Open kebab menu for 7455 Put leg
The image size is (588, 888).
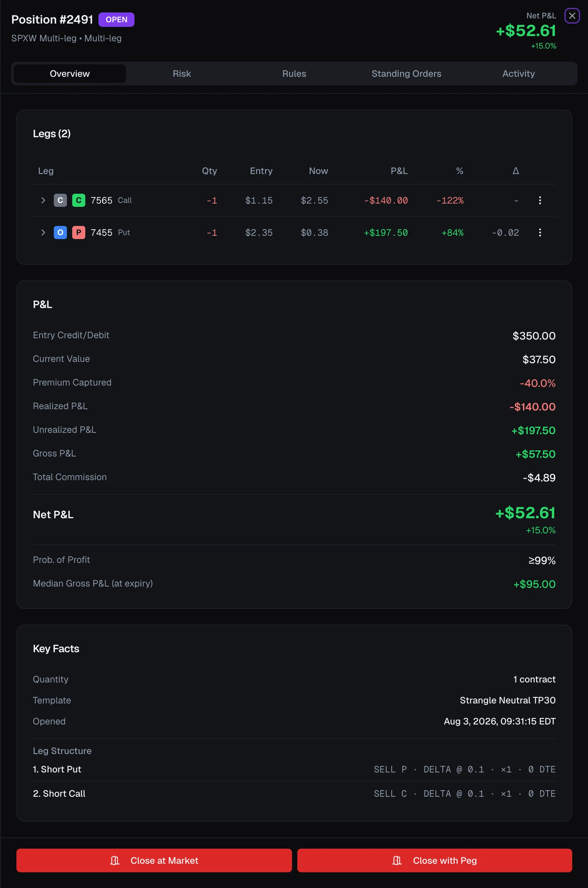pos(539,232)
